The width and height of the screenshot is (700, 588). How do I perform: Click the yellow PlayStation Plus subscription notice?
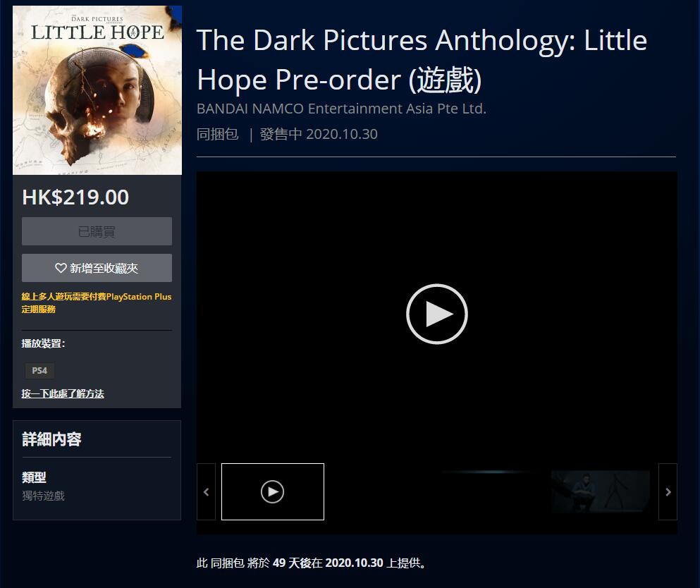tap(97, 302)
